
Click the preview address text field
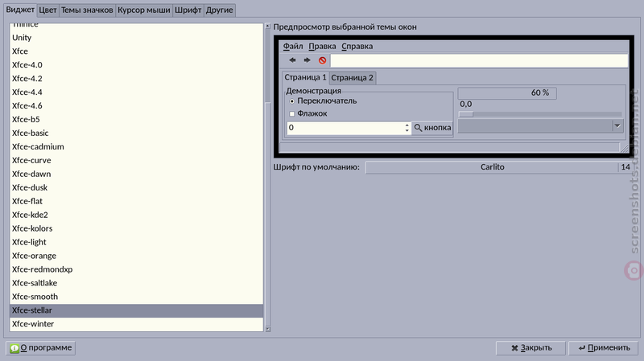click(x=479, y=61)
